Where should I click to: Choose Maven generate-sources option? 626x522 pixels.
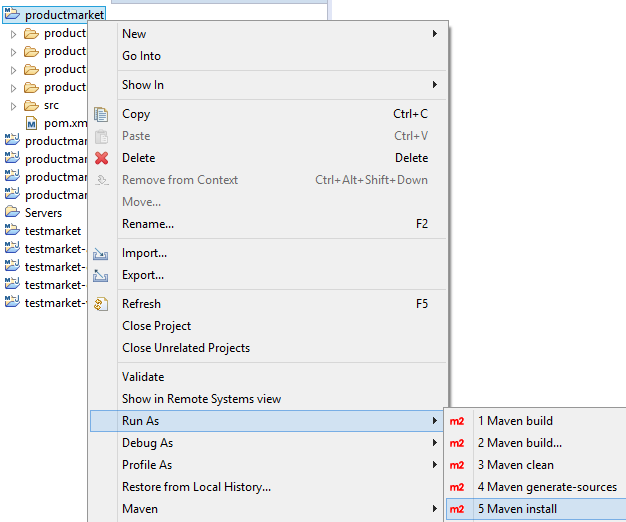tap(546, 487)
